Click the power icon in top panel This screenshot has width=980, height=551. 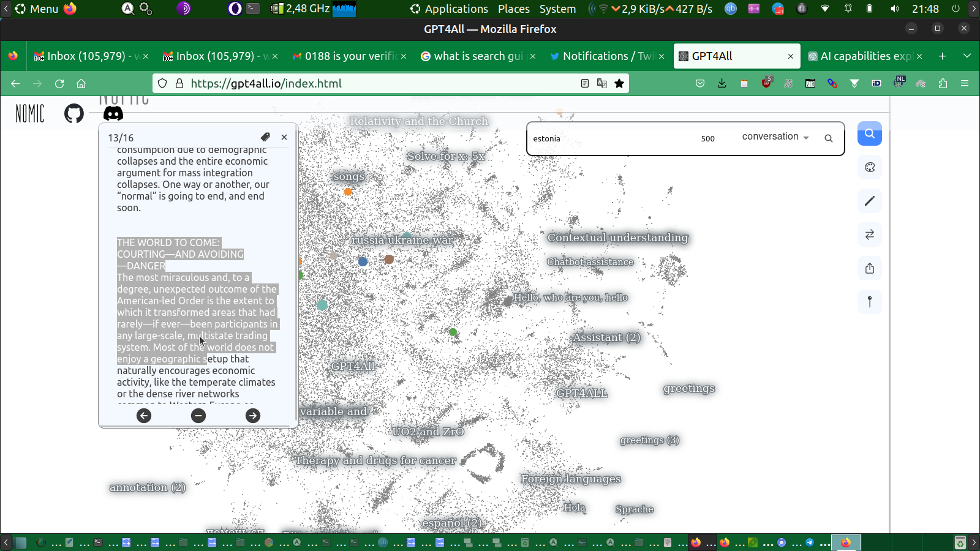click(956, 9)
